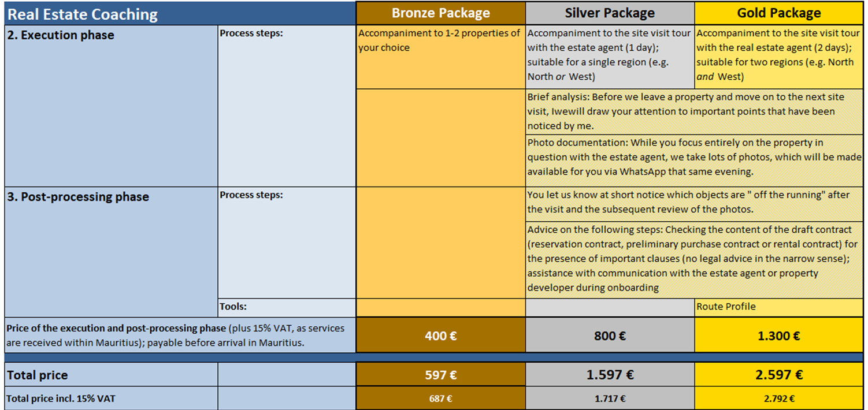Click the Gold VAT-inclusive total 2.792 €

point(778,398)
